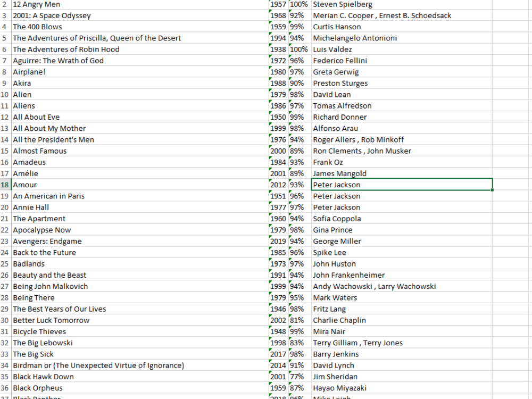Click the Almost Famous cell
The image size is (532, 399).
pyautogui.click(x=140, y=151)
